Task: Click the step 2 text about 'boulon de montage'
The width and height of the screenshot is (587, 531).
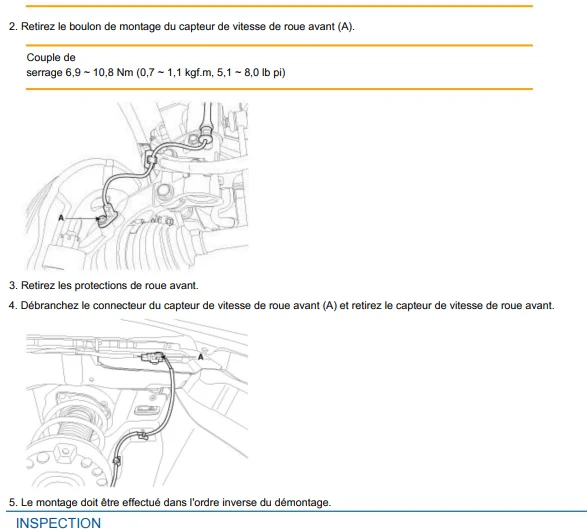Action: pyautogui.click(x=182, y=27)
